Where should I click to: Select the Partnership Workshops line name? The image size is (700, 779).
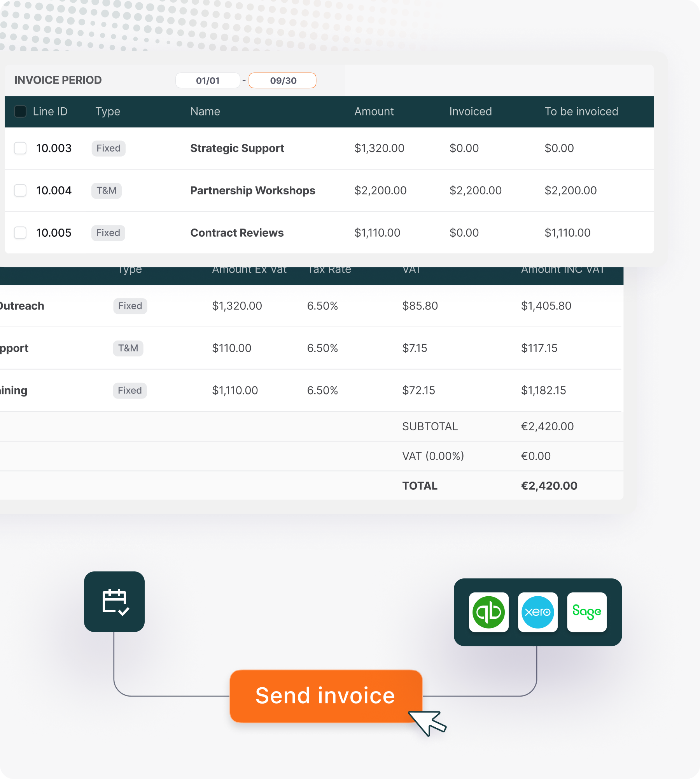click(253, 190)
